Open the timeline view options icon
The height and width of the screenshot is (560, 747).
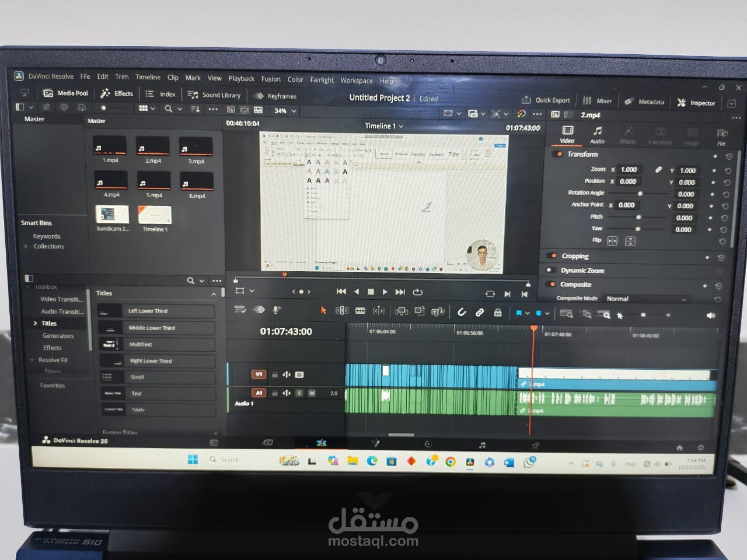coord(239,310)
